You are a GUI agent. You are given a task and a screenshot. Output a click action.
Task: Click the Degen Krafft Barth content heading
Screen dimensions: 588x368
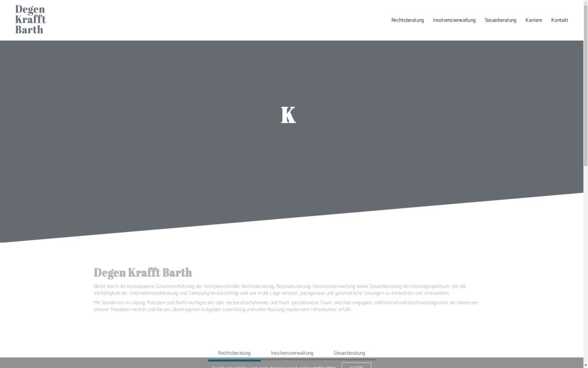(143, 272)
